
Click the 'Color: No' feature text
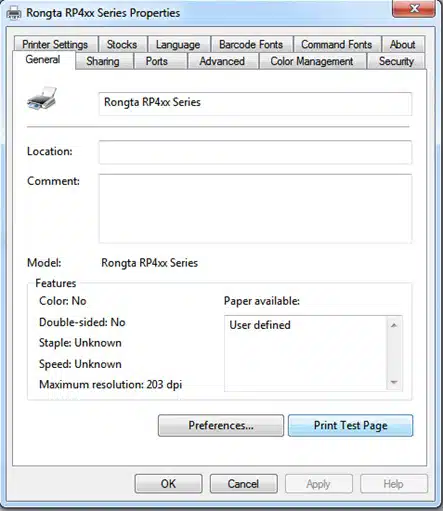(63, 301)
